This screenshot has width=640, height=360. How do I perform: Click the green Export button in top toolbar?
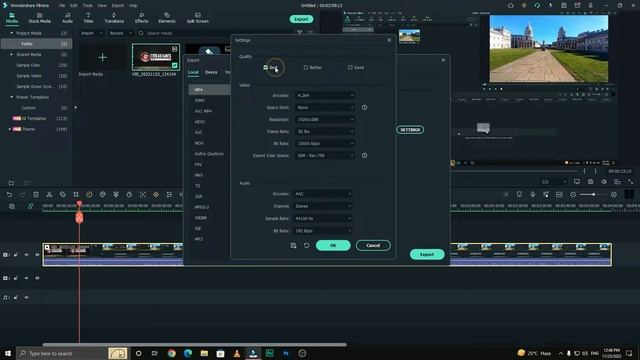[x=301, y=19]
